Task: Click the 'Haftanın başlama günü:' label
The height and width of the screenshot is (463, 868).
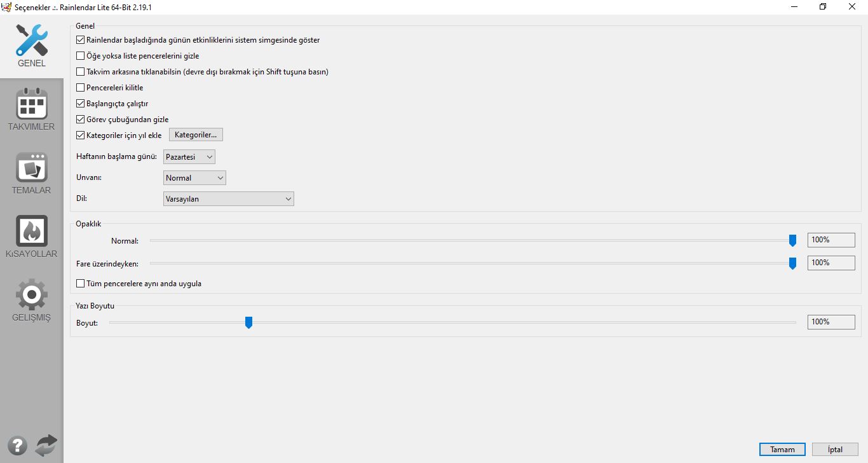Action: (x=117, y=156)
